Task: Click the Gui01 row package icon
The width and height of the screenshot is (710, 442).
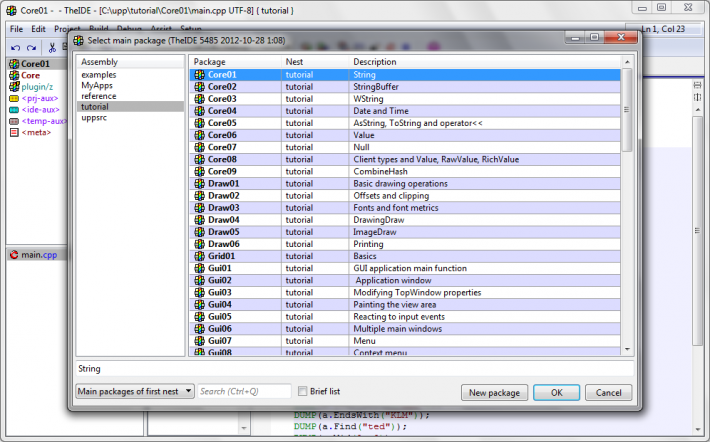Action: 199,268
